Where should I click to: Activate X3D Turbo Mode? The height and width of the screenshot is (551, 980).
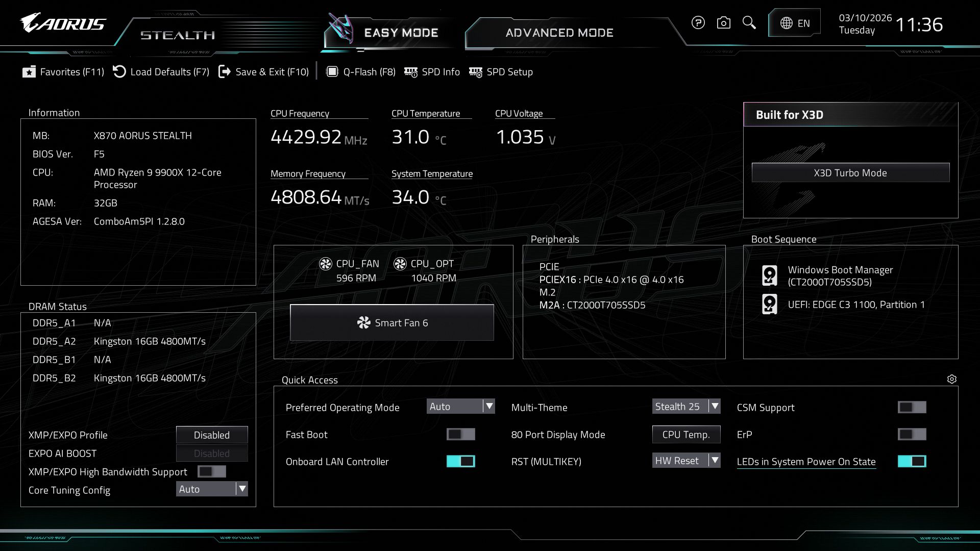[x=850, y=172]
